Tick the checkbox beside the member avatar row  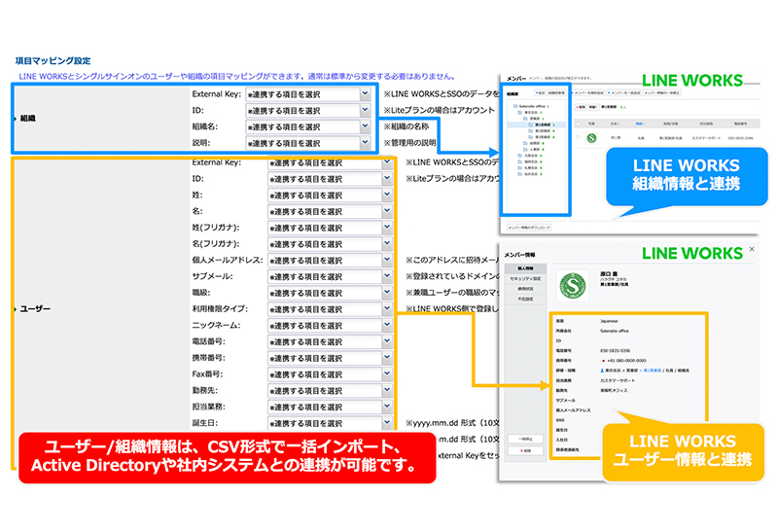(578, 137)
